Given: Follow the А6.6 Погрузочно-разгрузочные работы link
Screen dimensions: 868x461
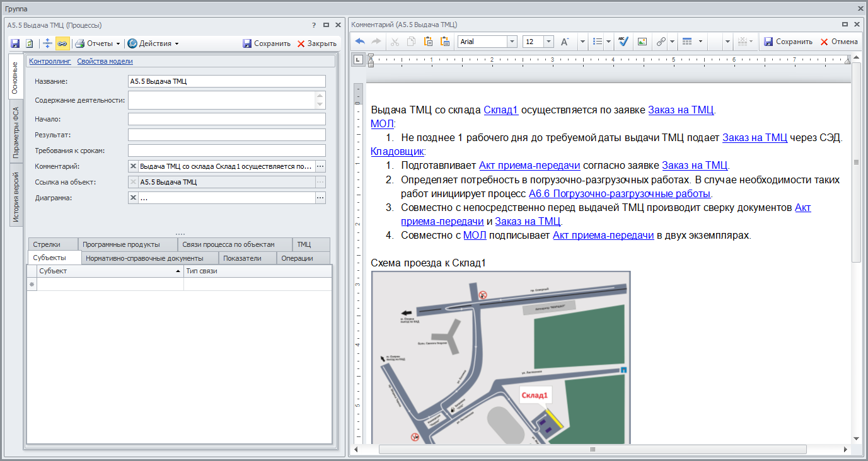Looking at the screenshot, I should [620, 193].
